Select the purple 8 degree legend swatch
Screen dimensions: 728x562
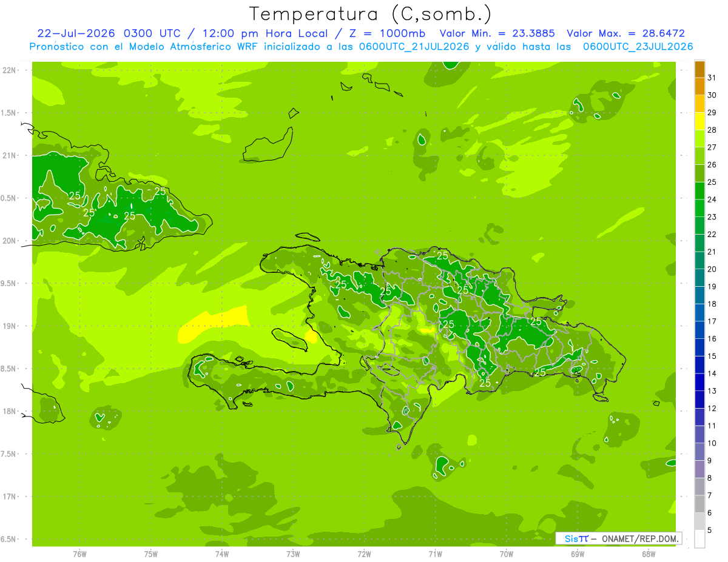click(699, 469)
